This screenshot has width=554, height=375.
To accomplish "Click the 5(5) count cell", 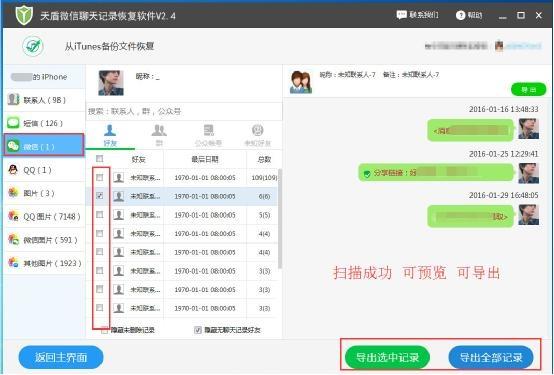I will [264, 215].
